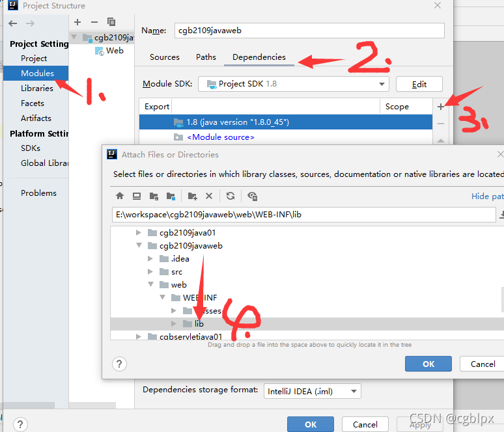Open SDKs under Platform Settings
The image size is (504, 432).
point(31,148)
